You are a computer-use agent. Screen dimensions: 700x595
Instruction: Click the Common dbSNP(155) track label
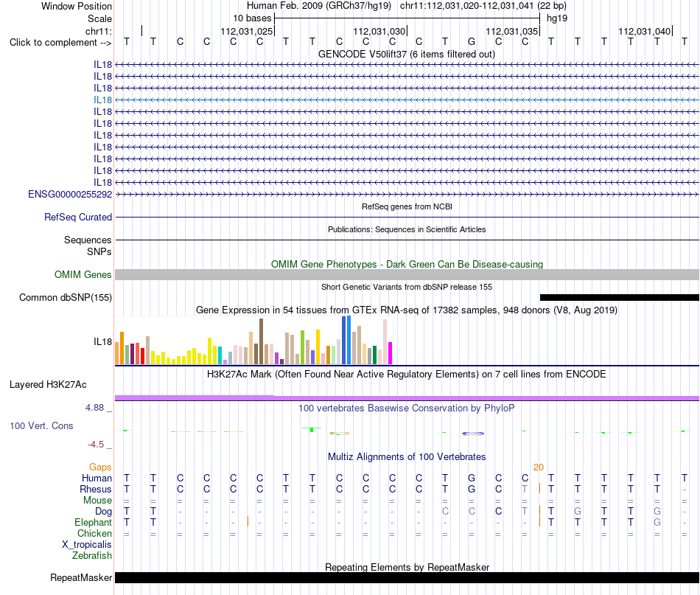pos(66,298)
